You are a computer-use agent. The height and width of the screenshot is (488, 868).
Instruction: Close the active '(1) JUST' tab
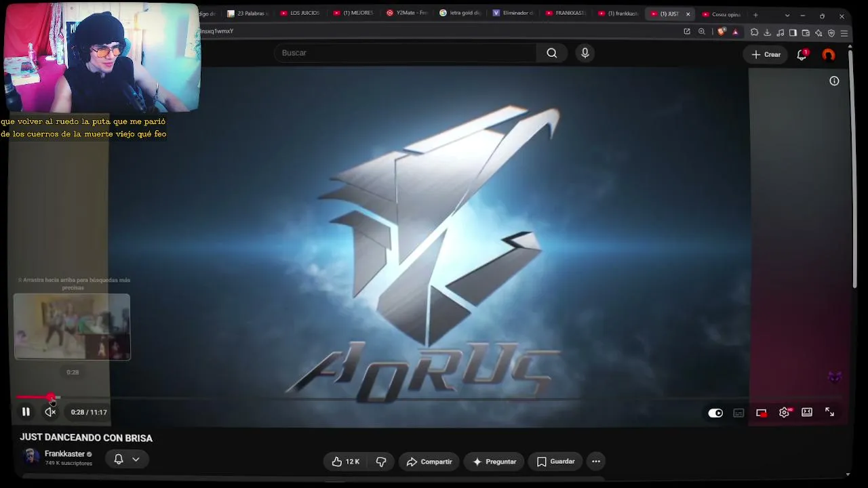coord(688,14)
